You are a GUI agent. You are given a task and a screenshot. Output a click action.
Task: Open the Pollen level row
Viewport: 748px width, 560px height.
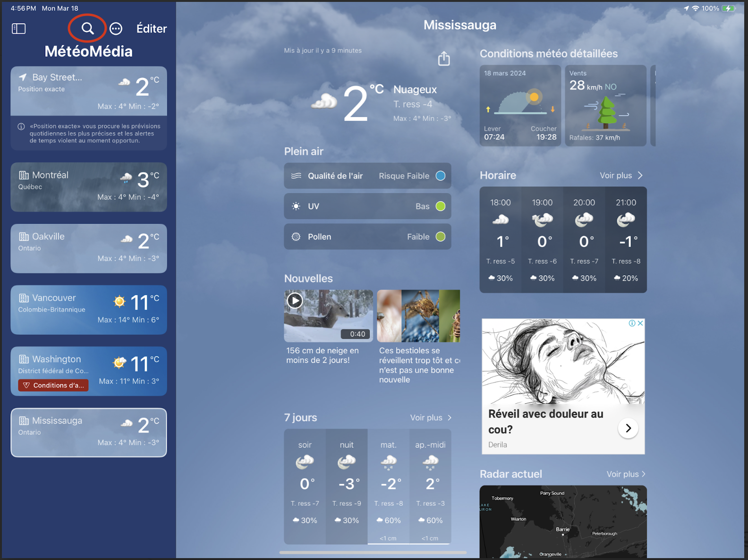pos(367,237)
